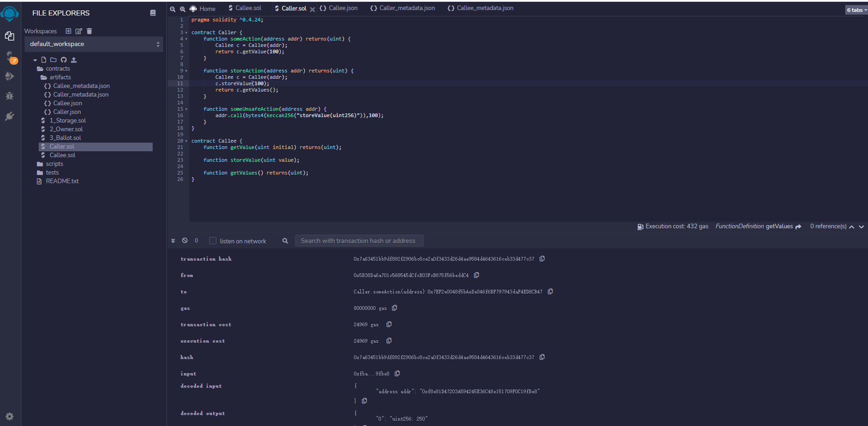This screenshot has height=426, width=868.
Task: Go to previous reference chevron
Action: click(852, 226)
